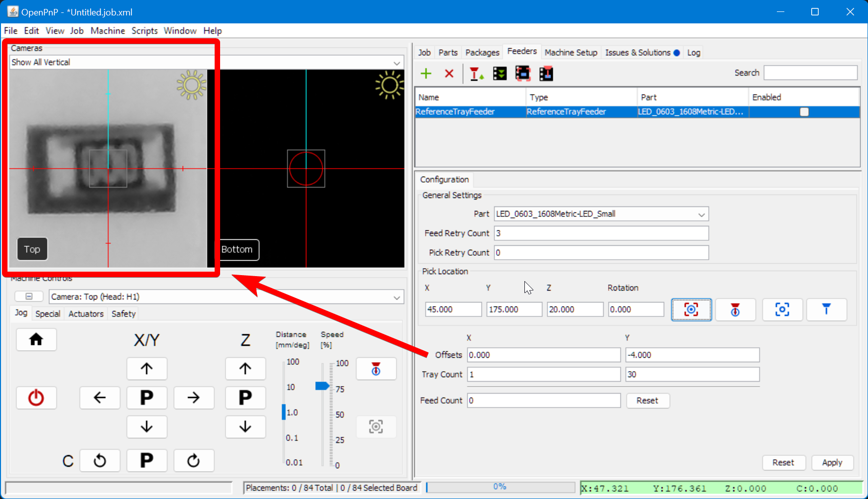Open the Scripts menu
This screenshot has width=868, height=499.
coord(144,30)
